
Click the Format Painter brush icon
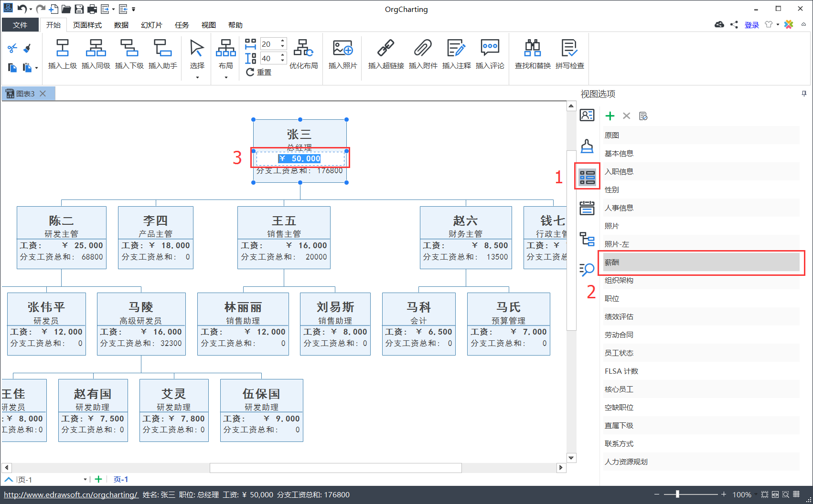coord(27,48)
